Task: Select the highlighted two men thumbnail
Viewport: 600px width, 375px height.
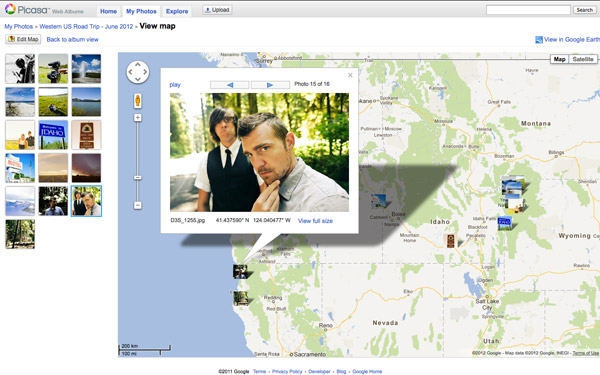Action: pos(86,201)
